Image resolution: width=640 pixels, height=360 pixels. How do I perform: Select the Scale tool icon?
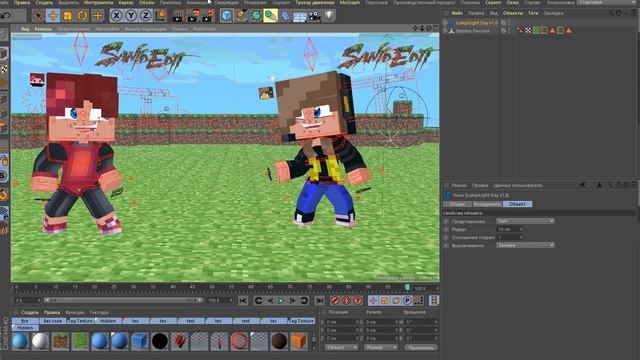67,16
